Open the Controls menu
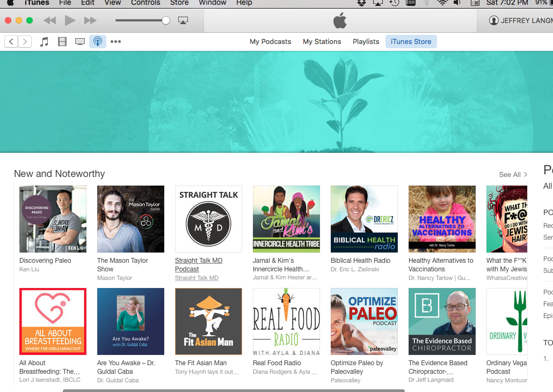This screenshot has width=553, height=392. pyautogui.click(x=145, y=3)
